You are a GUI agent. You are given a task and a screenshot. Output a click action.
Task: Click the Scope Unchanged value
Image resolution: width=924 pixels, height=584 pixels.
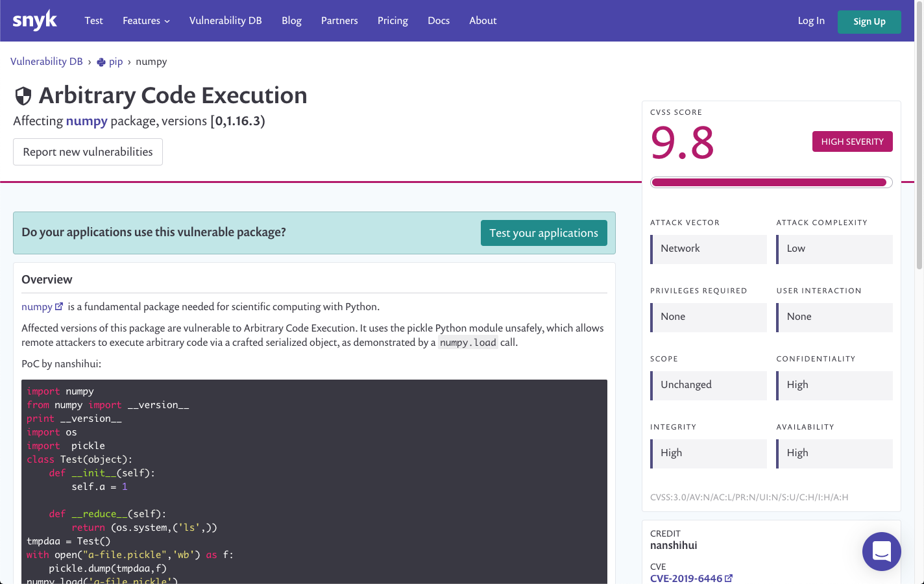[709, 385]
